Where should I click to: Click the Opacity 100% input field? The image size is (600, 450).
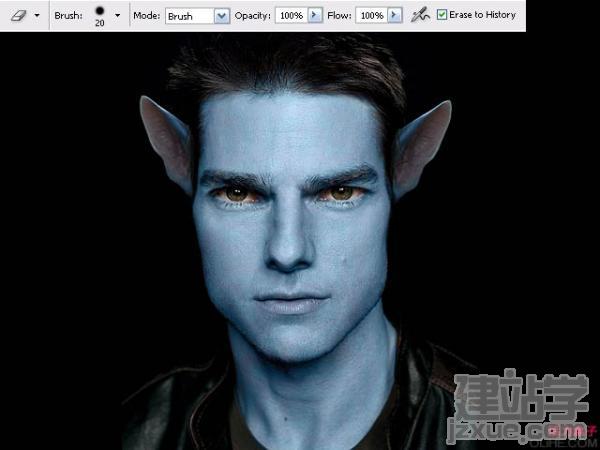tap(292, 16)
